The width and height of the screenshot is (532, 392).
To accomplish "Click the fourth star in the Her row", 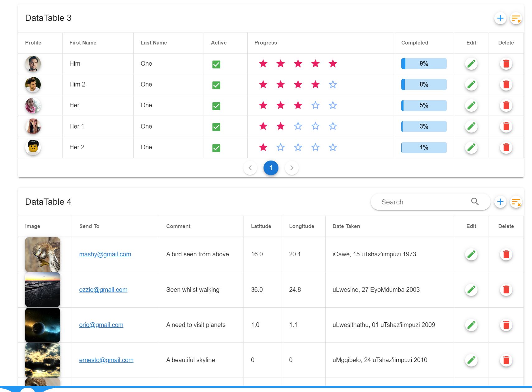I will point(315,105).
